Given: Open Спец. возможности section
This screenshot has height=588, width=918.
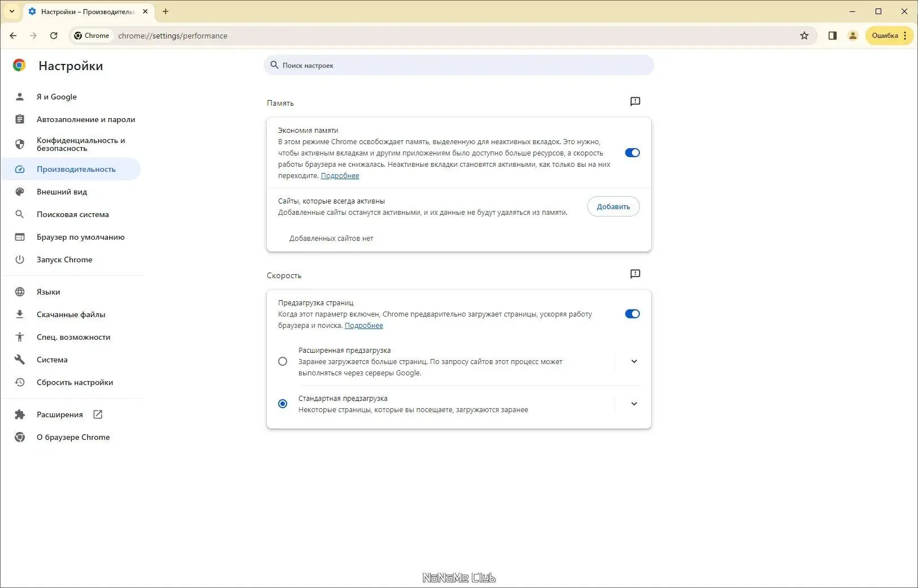Looking at the screenshot, I should pyautogui.click(x=71, y=337).
